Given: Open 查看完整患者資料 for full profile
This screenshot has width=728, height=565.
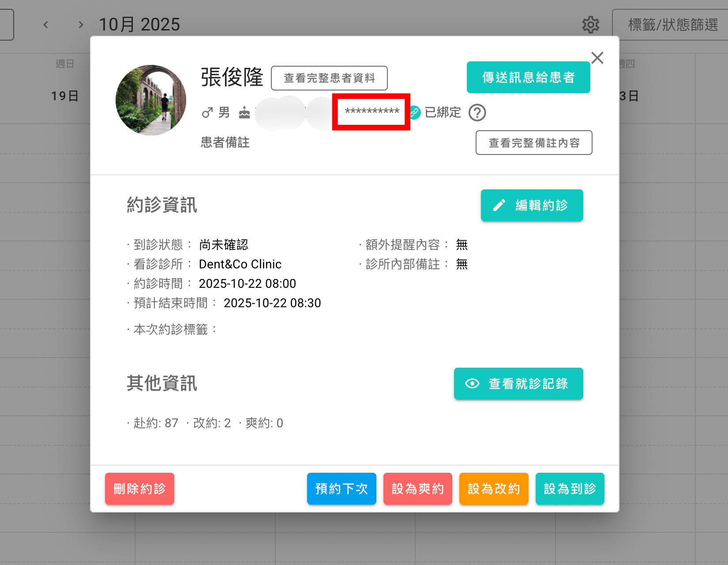Looking at the screenshot, I should point(330,78).
